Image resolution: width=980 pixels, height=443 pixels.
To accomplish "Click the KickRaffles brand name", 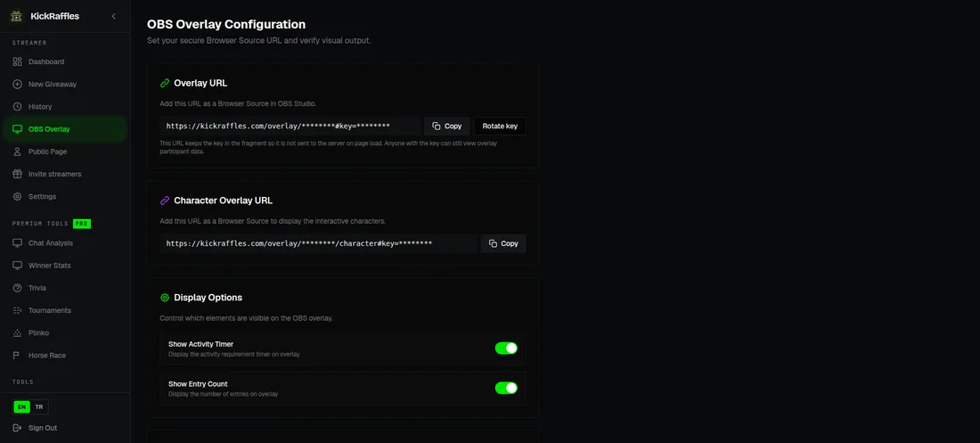I will (x=55, y=16).
